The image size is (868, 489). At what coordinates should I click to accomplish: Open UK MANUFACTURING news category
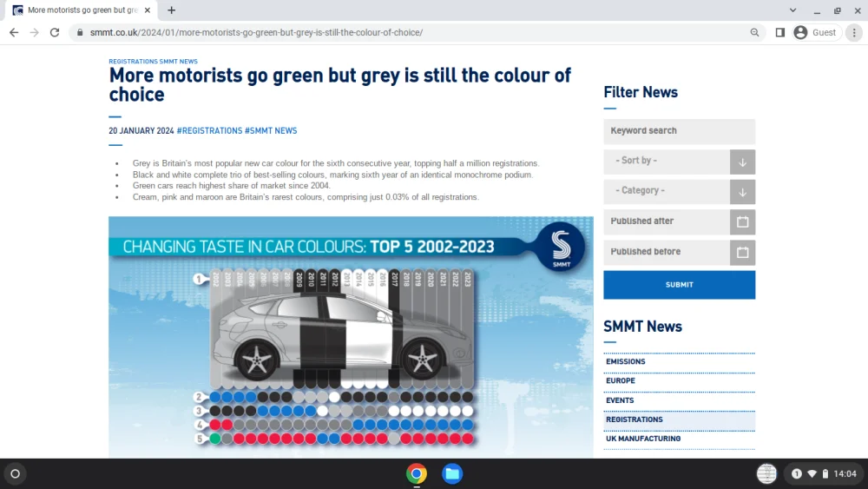point(643,439)
